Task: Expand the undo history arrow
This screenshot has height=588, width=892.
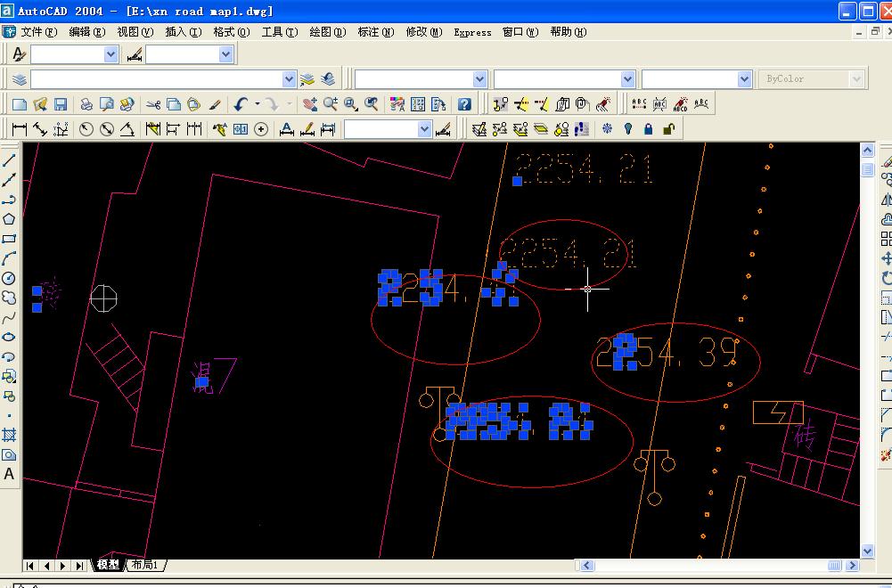Action: click(258, 104)
